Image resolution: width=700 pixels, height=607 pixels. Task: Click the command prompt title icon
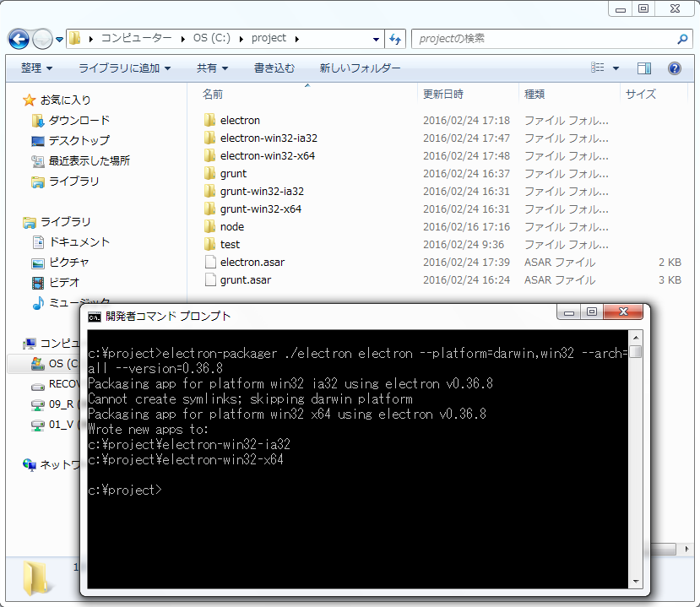[95, 317]
